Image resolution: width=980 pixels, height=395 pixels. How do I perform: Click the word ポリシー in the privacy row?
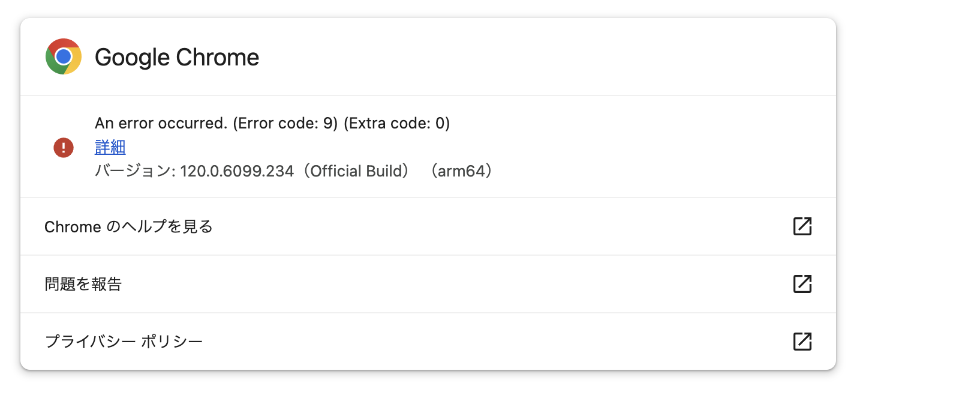(172, 342)
